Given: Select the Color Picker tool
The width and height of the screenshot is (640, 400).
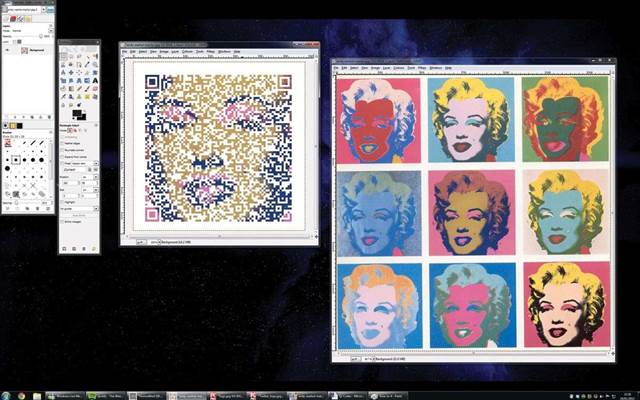Looking at the screenshot, I should point(87,64).
